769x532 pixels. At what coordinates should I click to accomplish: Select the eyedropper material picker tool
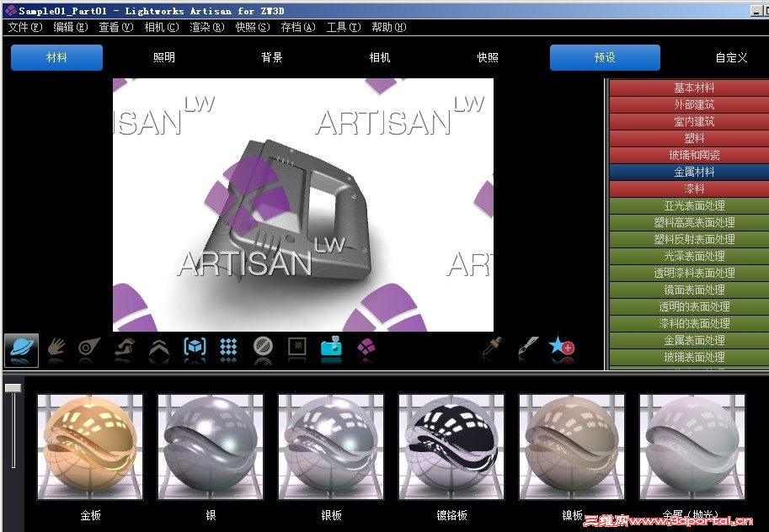(492, 346)
